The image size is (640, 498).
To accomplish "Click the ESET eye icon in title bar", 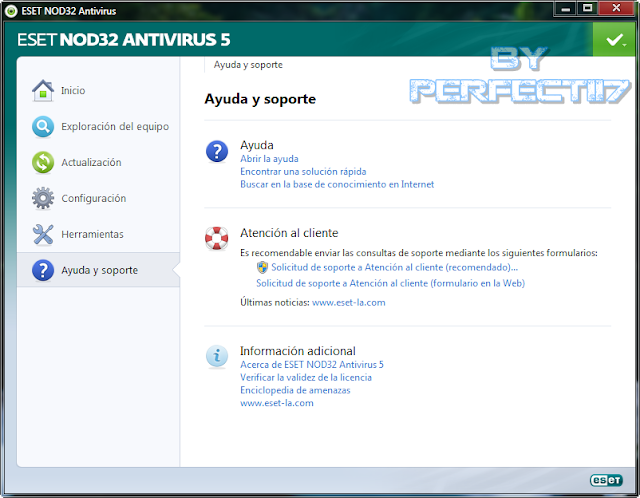I will pos(11,11).
